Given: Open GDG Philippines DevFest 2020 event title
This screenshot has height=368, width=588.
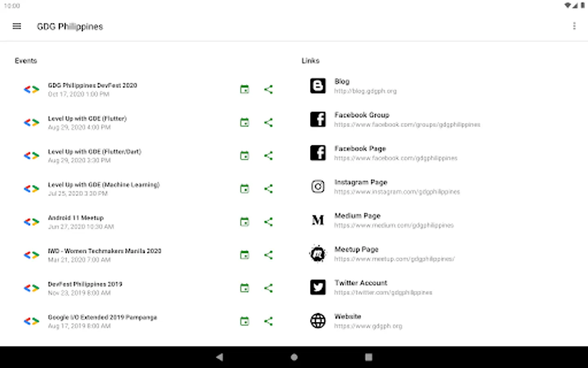Looking at the screenshot, I should coord(92,85).
